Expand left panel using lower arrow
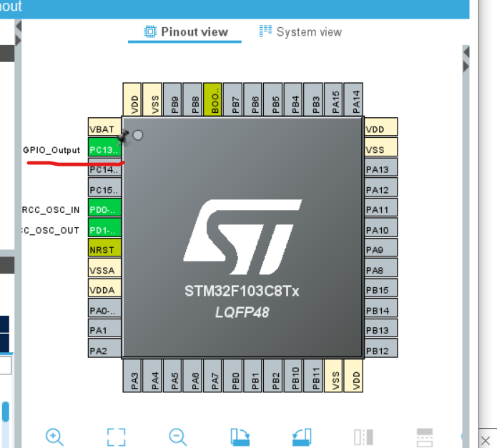The height and width of the screenshot is (448, 497). click(x=19, y=40)
